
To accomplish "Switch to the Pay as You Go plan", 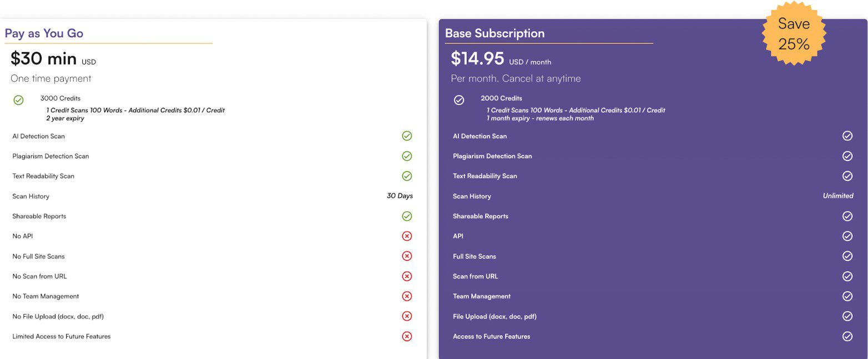I will click(44, 33).
